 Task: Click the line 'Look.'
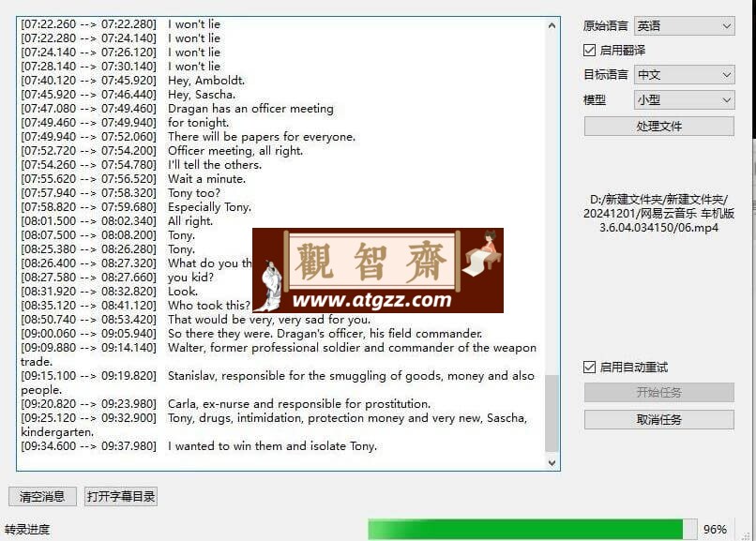[183, 292]
